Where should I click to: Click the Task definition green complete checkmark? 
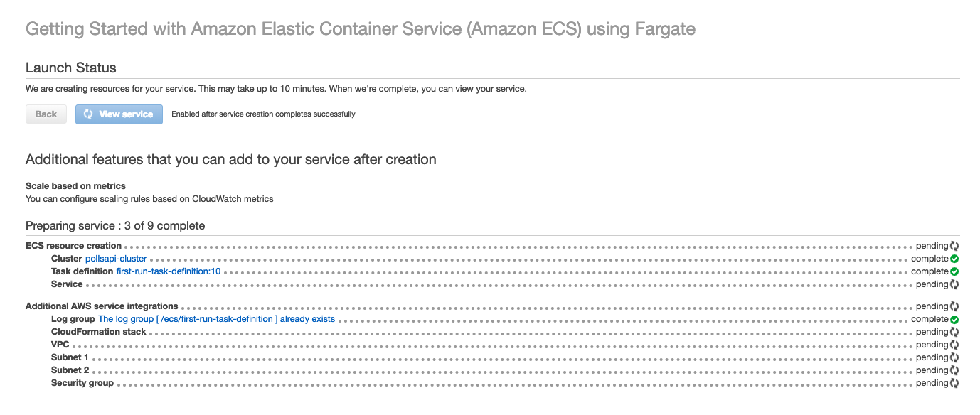tap(954, 271)
